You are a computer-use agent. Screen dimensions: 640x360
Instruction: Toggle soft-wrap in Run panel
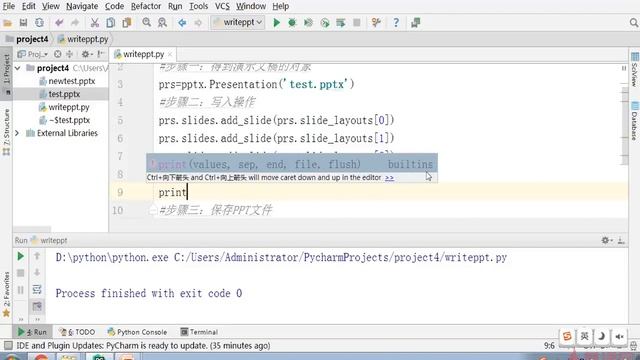(x=37, y=289)
